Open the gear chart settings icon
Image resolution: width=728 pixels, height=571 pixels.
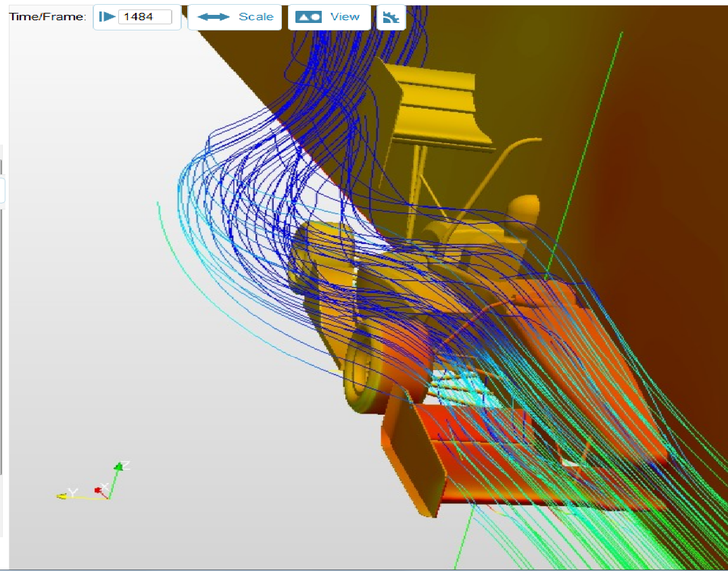(x=391, y=18)
